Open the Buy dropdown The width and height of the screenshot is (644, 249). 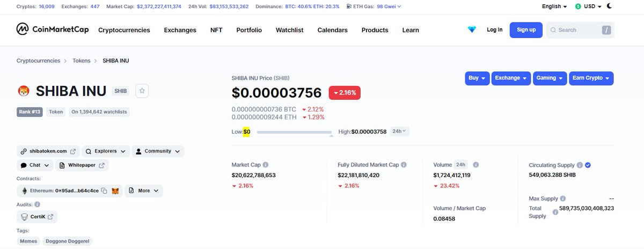(x=477, y=78)
